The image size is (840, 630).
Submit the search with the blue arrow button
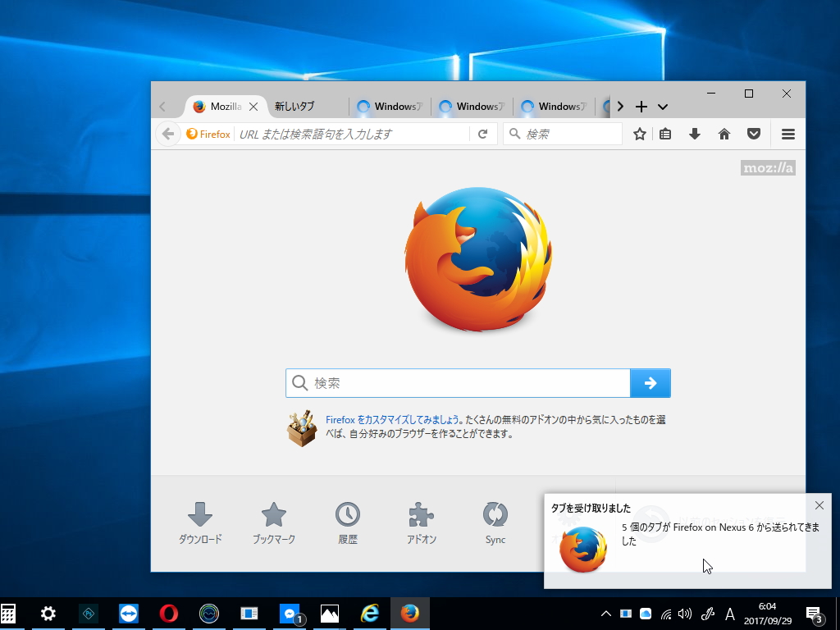click(x=651, y=383)
